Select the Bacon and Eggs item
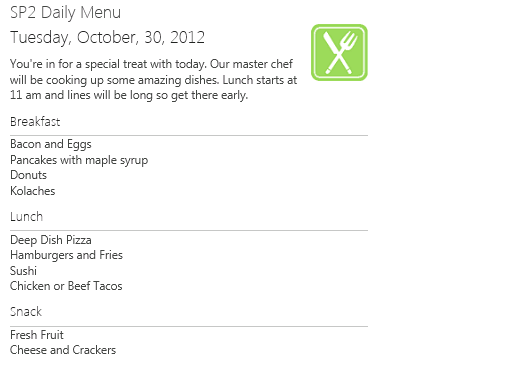The width and height of the screenshot is (512, 384). tap(51, 144)
